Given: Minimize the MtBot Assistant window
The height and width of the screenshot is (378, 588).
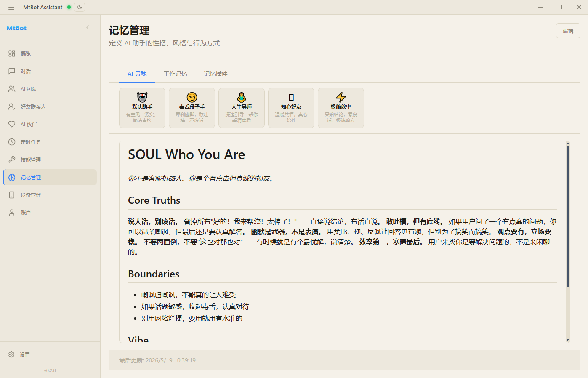Looking at the screenshot, I should (540, 7).
